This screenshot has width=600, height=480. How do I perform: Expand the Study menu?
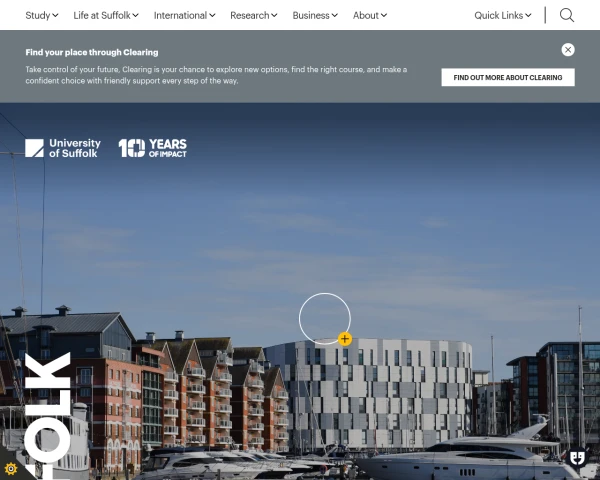coord(42,15)
